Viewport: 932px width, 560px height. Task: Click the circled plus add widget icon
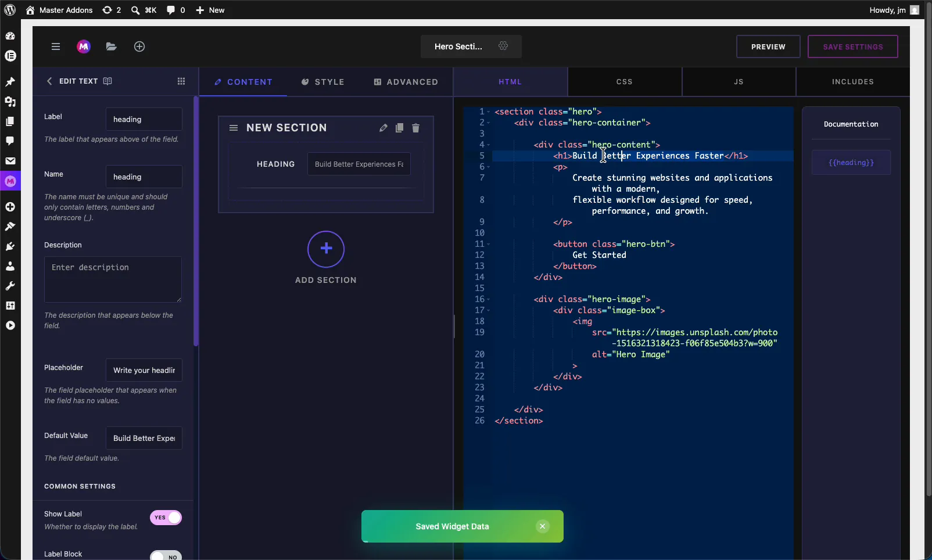click(139, 46)
